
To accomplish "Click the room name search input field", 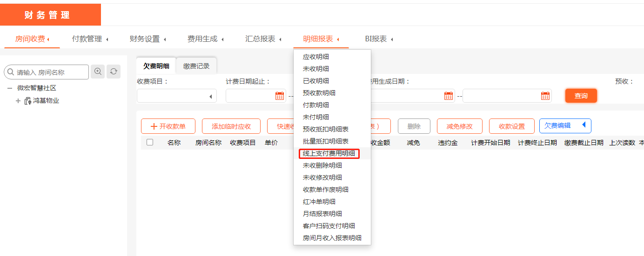I will [x=51, y=72].
